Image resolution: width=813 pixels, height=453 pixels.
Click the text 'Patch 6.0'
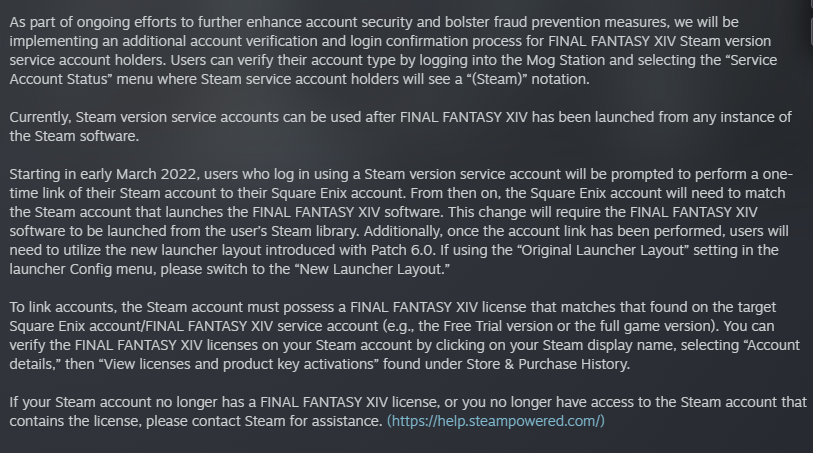(x=402, y=250)
